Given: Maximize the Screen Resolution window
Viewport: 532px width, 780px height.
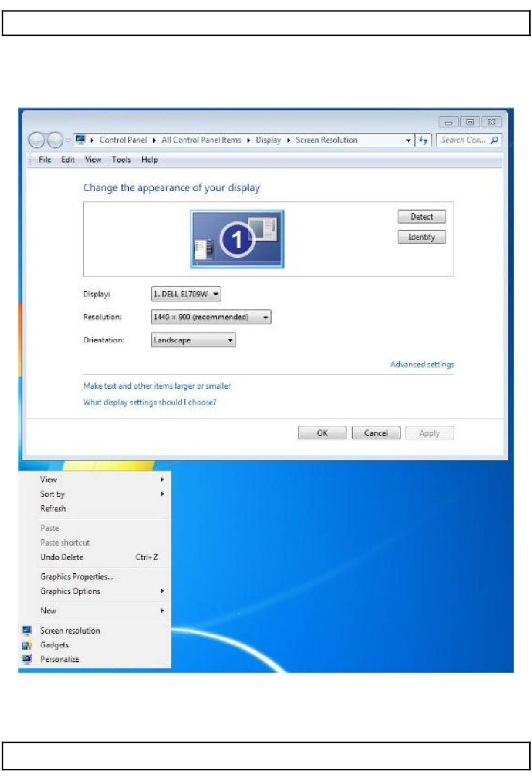Looking at the screenshot, I should click(x=470, y=122).
